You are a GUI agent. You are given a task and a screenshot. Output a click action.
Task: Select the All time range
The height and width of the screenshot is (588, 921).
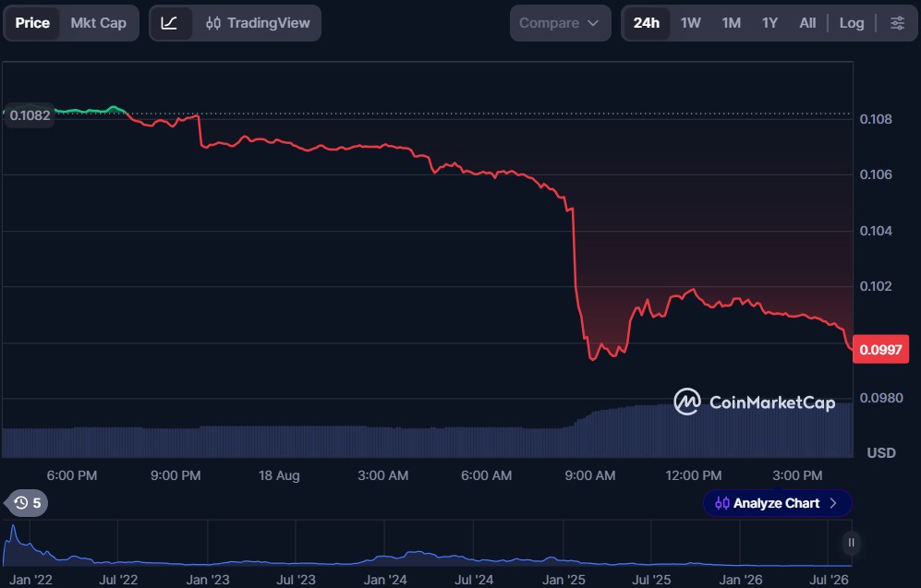coord(807,23)
